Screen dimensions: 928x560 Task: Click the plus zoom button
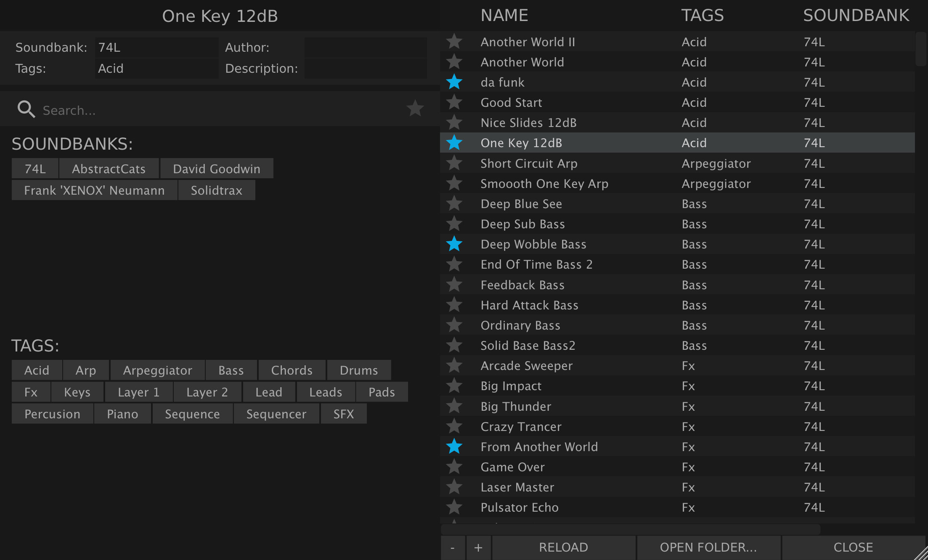478,547
